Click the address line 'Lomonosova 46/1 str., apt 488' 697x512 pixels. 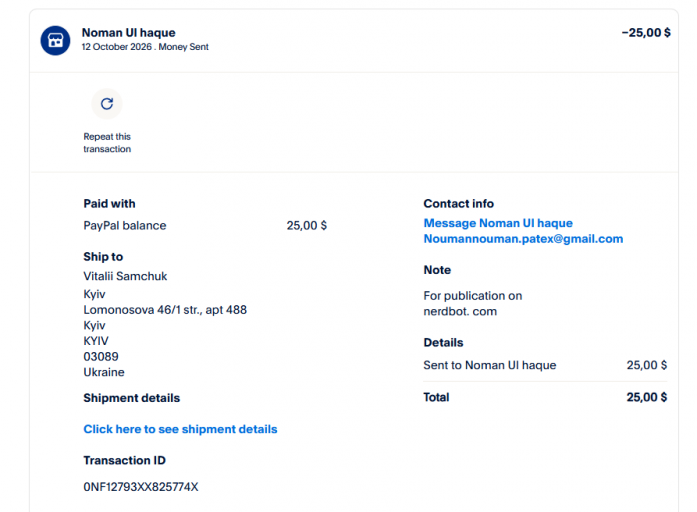pyautogui.click(x=165, y=310)
